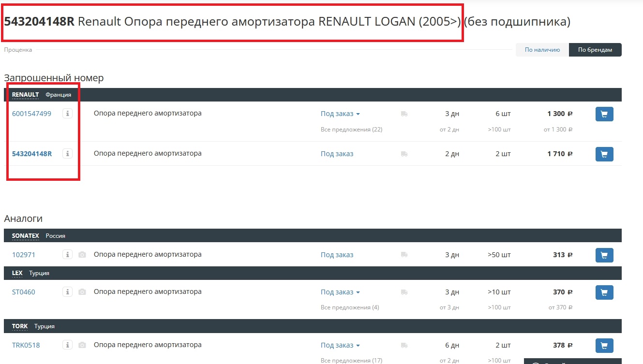Screen dimensions: 643x364
Task: Add TORK TRK0518 to cart
Action: (604, 346)
